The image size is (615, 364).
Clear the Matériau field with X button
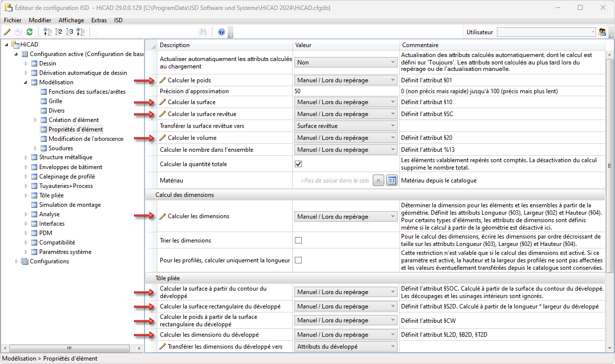coord(378,181)
